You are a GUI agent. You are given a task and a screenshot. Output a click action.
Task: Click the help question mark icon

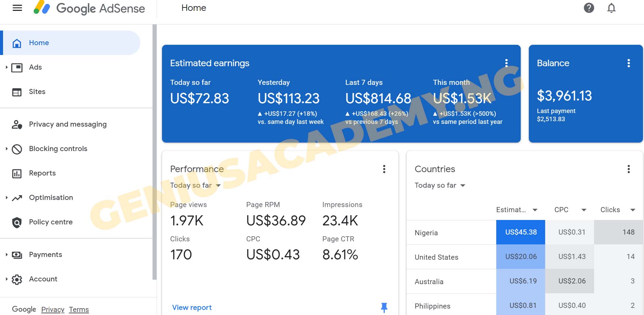[589, 8]
